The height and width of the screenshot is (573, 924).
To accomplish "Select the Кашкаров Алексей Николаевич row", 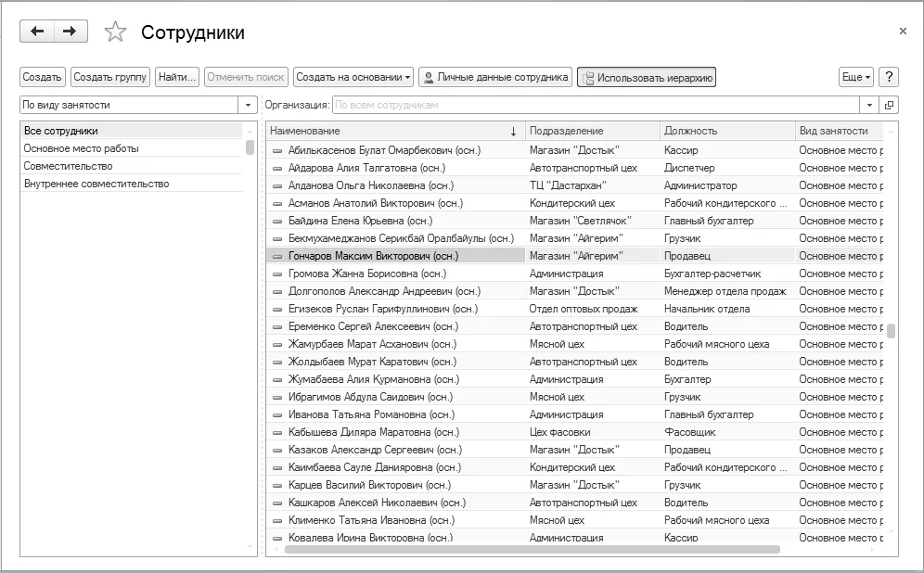I will [575, 503].
